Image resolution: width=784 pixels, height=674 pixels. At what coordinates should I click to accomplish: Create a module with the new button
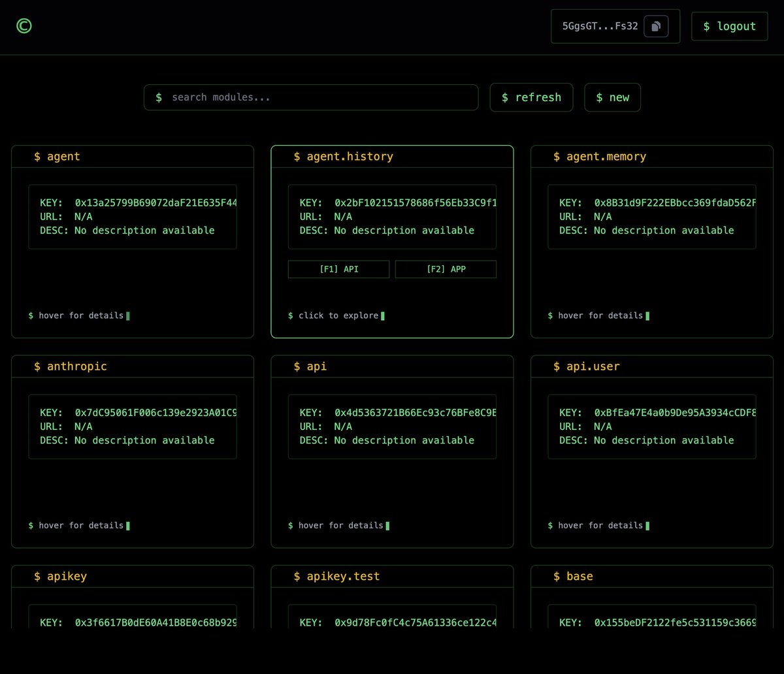[x=612, y=97]
